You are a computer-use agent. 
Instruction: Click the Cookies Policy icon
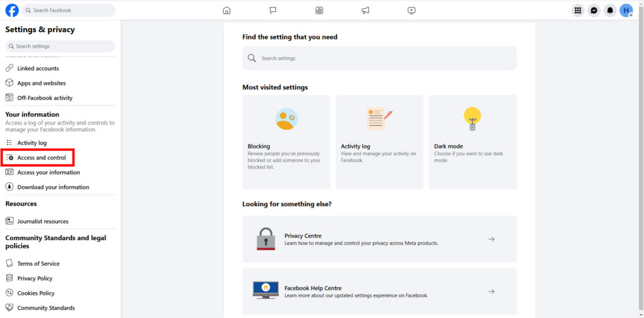[9, 293]
